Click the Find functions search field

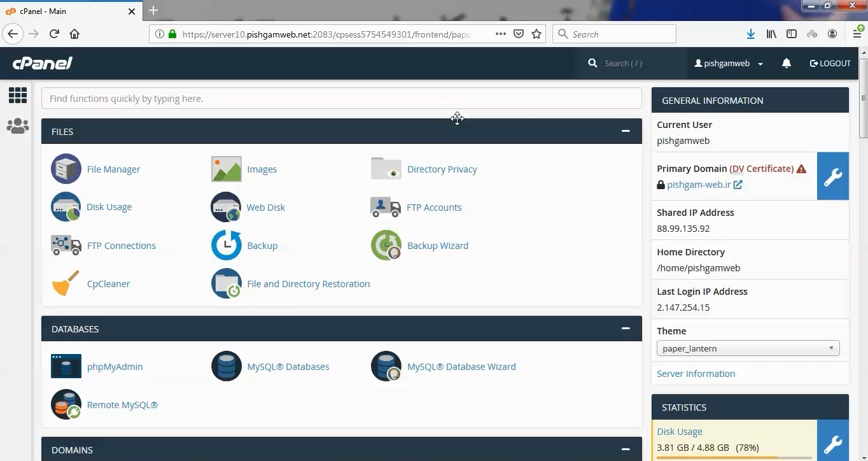click(x=341, y=98)
